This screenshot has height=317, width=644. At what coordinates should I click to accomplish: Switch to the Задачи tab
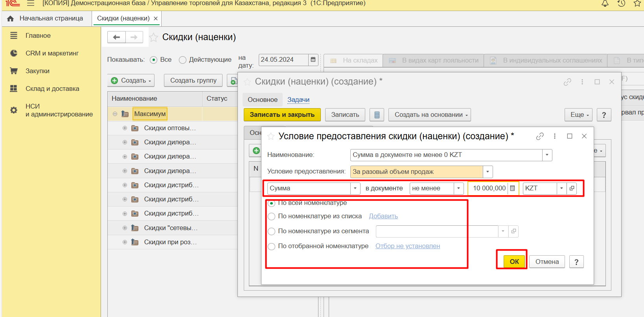[298, 100]
